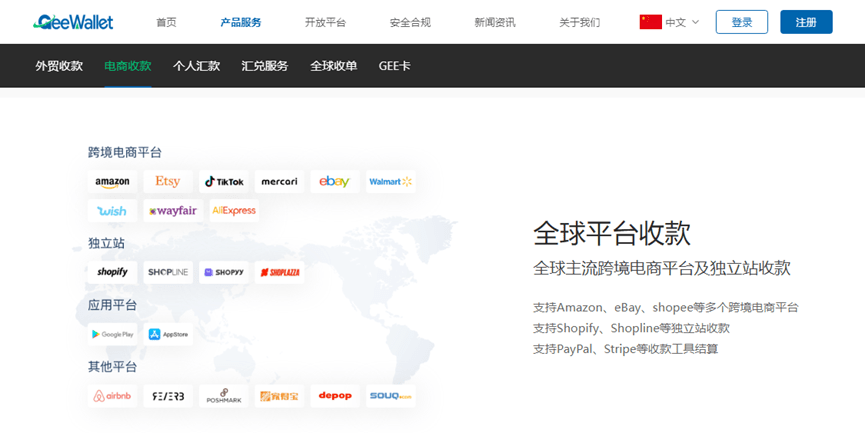This screenshot has height=433, width=865.
Task: Choose the Reverb logo tile
Action: tap(168, 396)
